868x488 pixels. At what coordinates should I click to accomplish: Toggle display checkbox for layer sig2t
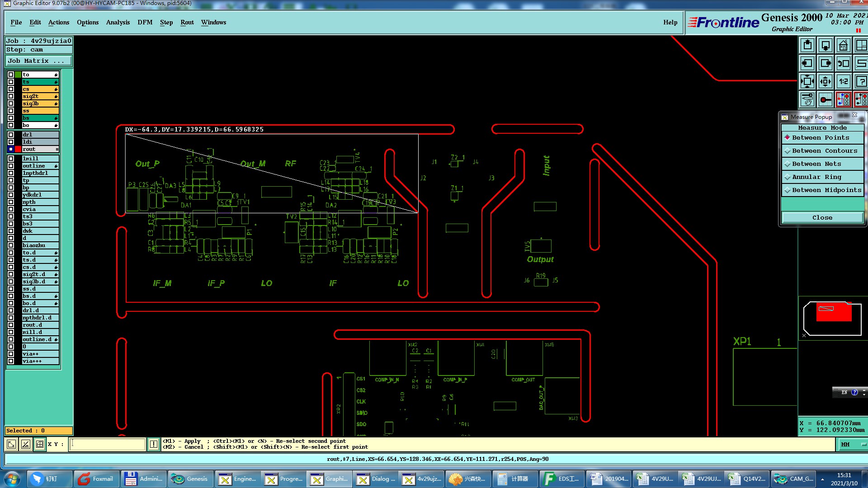click(x=11, y=96)
